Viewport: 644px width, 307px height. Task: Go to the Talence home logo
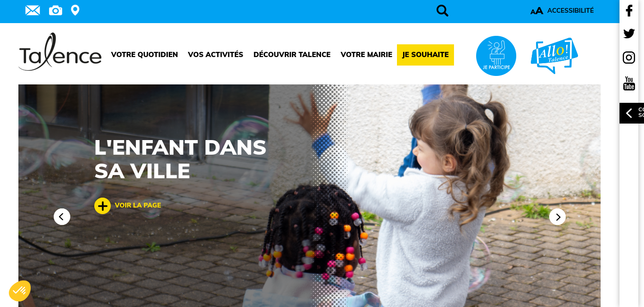60,52
